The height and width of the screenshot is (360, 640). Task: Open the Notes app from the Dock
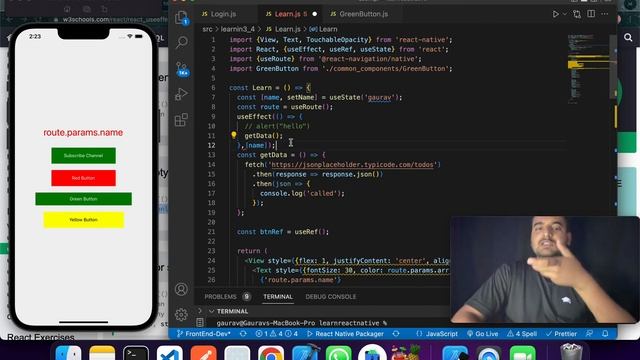[x=102, y=353]
